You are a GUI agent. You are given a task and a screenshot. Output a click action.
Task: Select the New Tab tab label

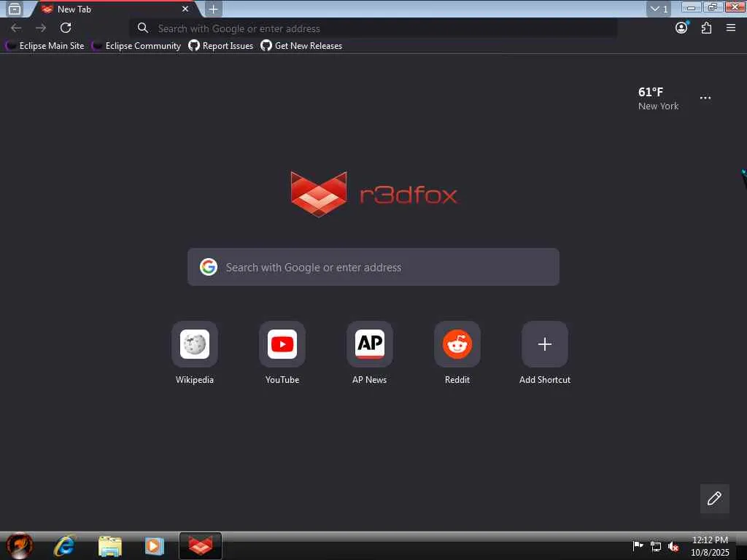[x=74, y=9]
